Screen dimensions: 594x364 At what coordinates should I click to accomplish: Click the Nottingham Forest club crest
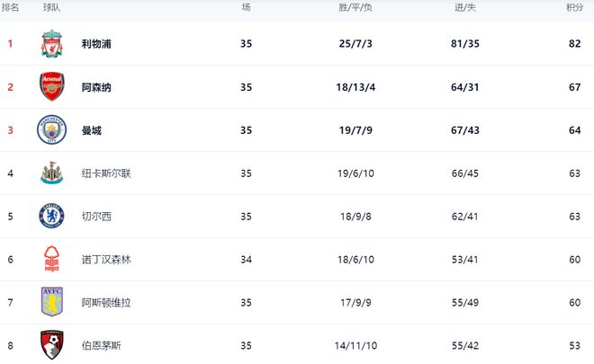click(x=52, y=260)
